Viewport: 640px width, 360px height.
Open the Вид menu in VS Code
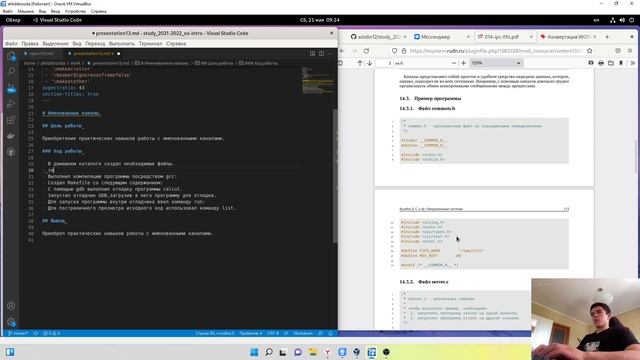(x=77, y=43)
